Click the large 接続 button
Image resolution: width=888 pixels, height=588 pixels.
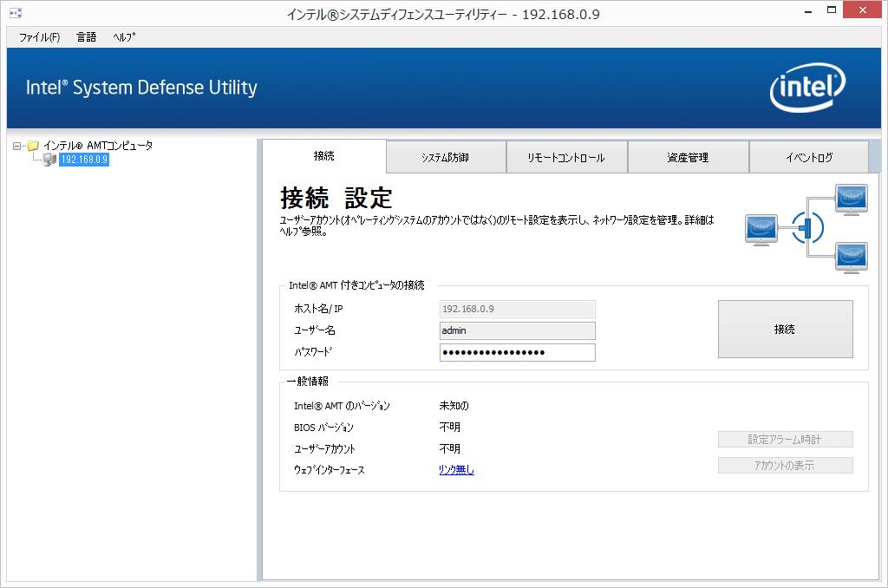pos(785,329)
